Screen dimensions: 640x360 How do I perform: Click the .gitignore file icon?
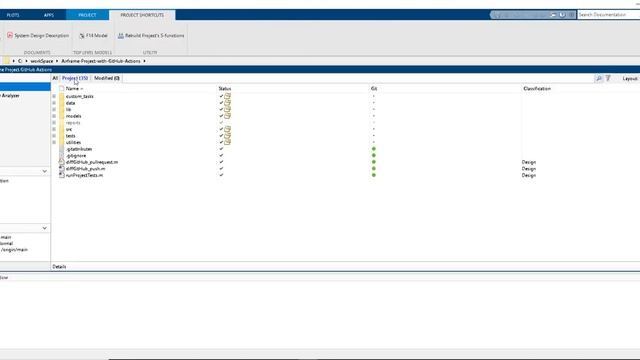pyautogui.click(x=62, y=156)
